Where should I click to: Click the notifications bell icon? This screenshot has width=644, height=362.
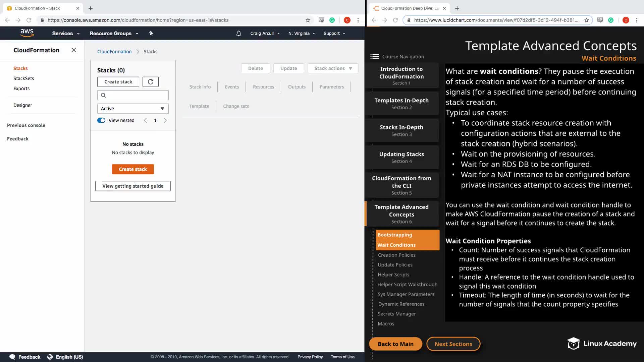[x=238, y=34]
